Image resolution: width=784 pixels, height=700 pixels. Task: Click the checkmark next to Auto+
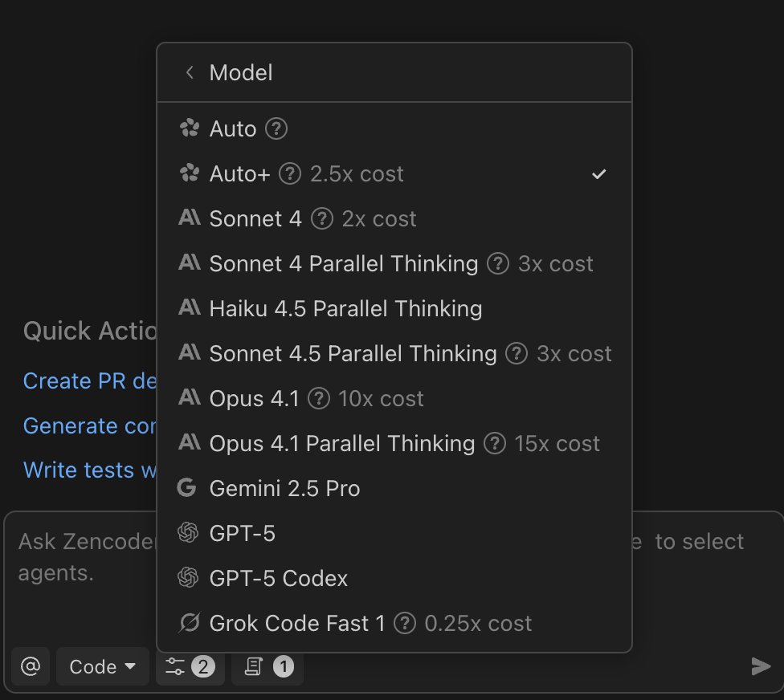598,173
